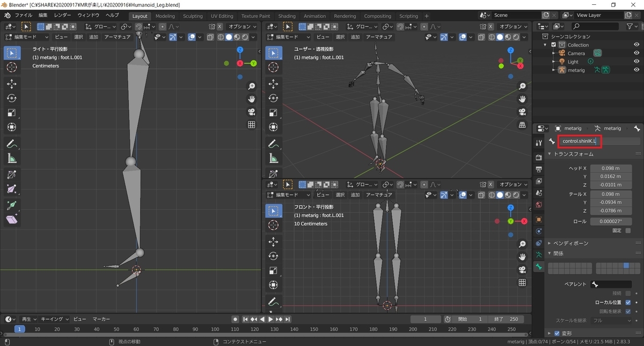Open the Armature data properties tab
Viewport: 644px width, 346px height.
pos(539,255)
